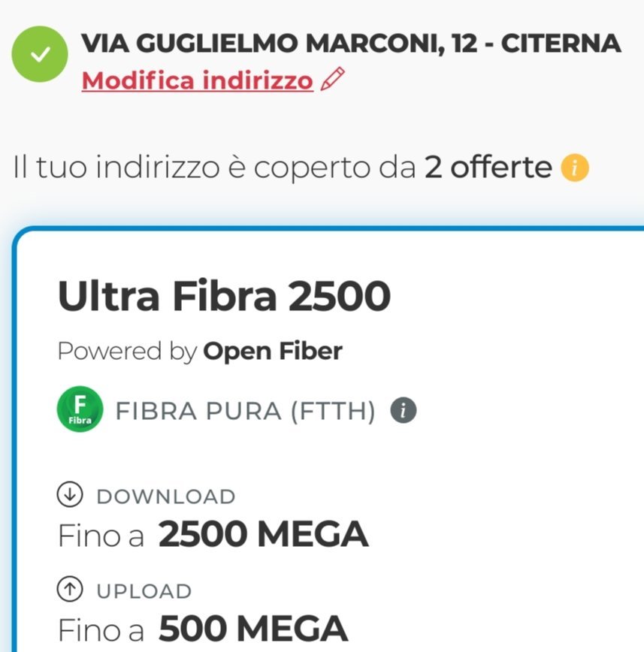Click the green Fibra badge icon
The height and width of the screenshot is (652, 644).
(79, 410)
